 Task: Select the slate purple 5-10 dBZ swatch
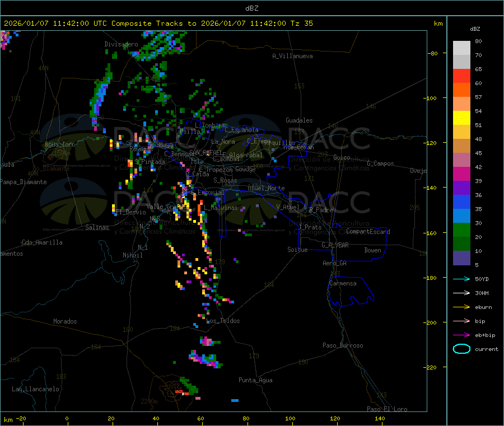pos(461,258)
